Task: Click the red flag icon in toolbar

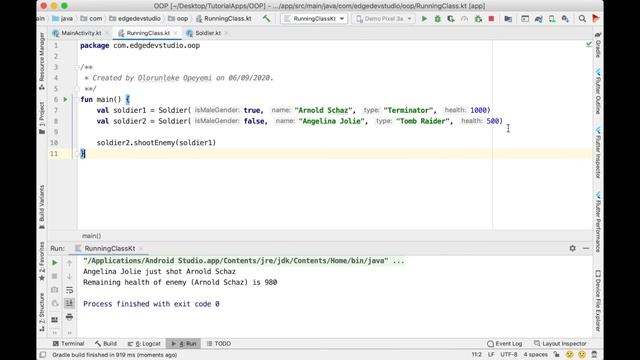Action: click(x=596, y=19)
